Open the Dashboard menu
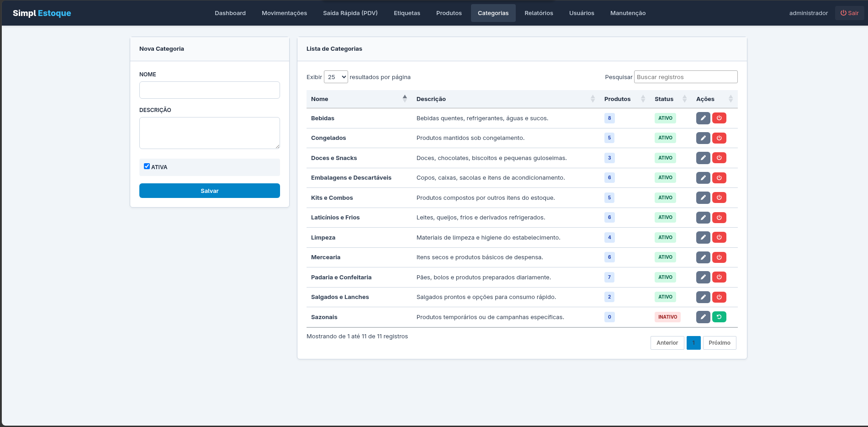 coord(230,13)
